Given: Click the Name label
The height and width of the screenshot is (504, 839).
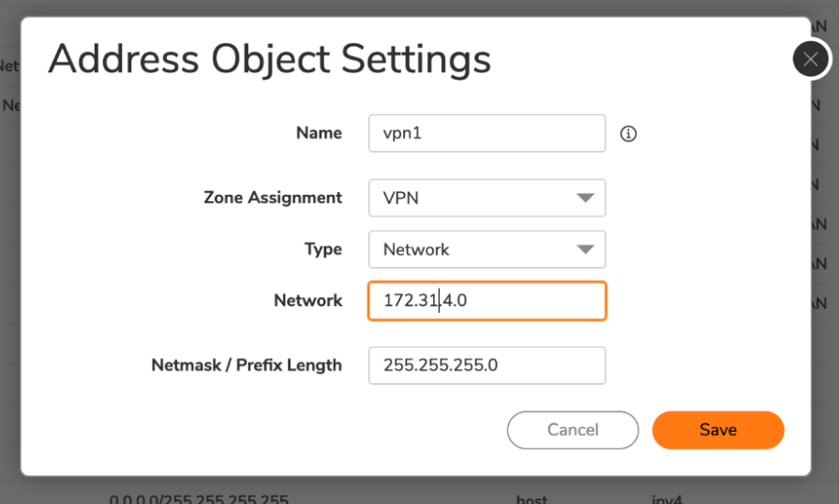Looking at the screenshot, I should pos(319,133).
